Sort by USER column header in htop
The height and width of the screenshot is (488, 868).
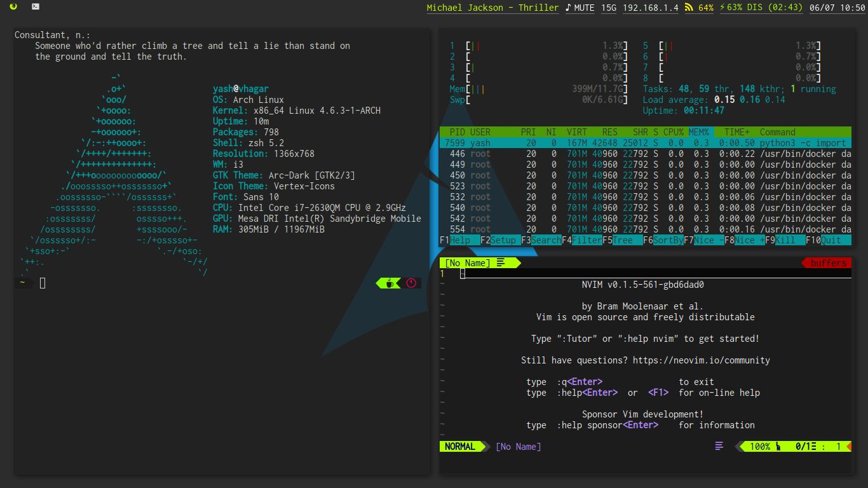point(480,132)
